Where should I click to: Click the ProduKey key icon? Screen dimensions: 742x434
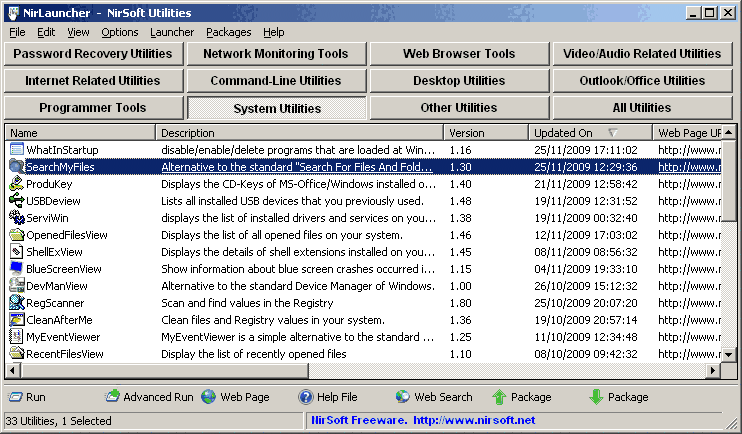17,184
